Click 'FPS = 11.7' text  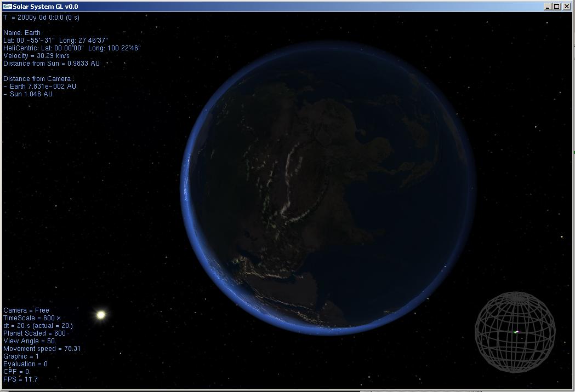click(20, 379)
